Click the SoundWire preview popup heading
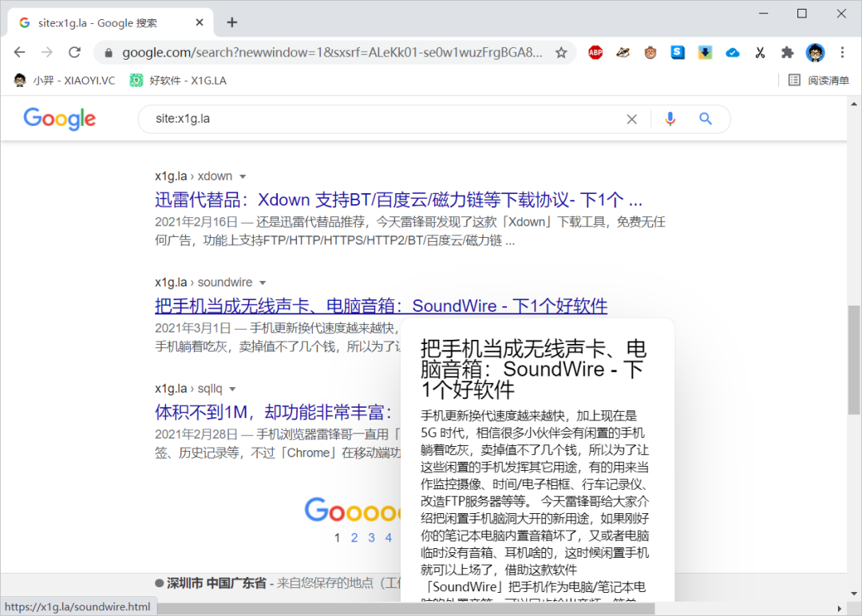The image size is (862, 616). point(533,369)
